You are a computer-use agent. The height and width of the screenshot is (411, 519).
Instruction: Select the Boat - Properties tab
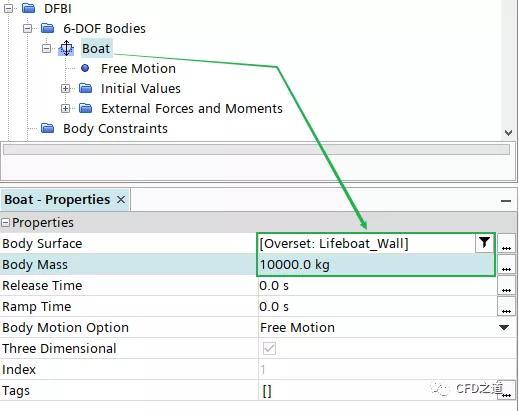point(57,200)
